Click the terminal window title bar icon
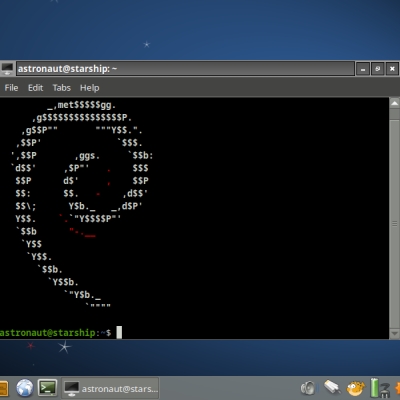Screen dimensions: 400x400 (x=7, y=69)
